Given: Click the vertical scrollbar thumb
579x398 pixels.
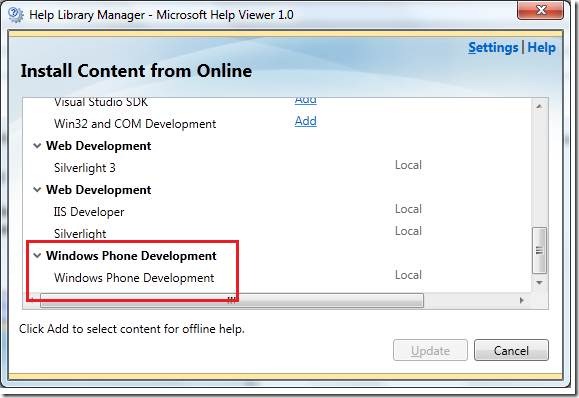Looking at the screenshot, I should point(539,250).
